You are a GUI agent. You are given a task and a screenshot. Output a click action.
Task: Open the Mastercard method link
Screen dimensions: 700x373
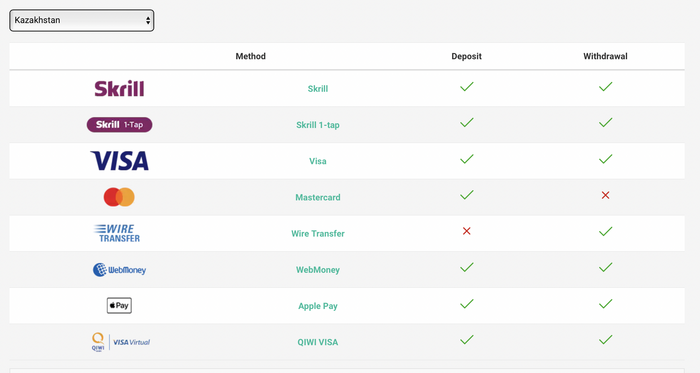point(318,197)
